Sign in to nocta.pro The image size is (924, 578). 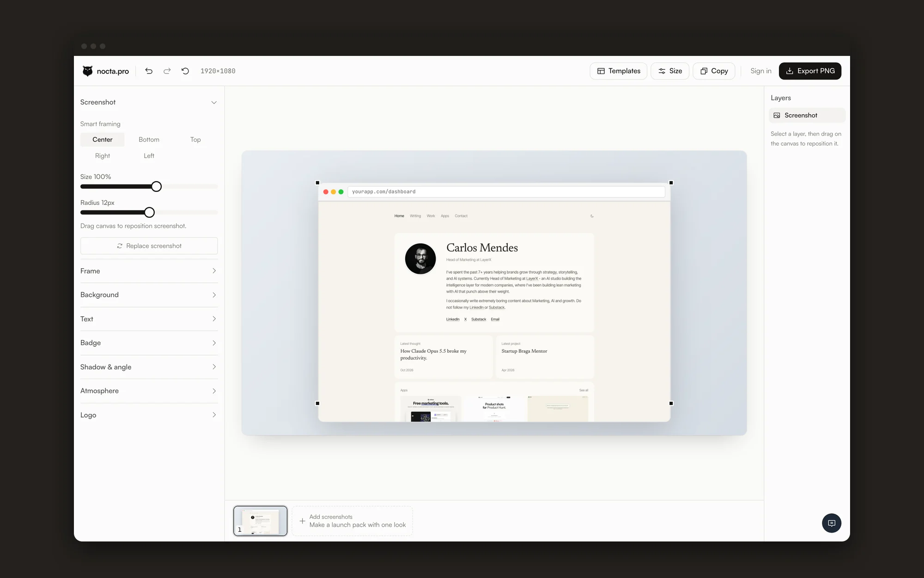click(760, 71)
